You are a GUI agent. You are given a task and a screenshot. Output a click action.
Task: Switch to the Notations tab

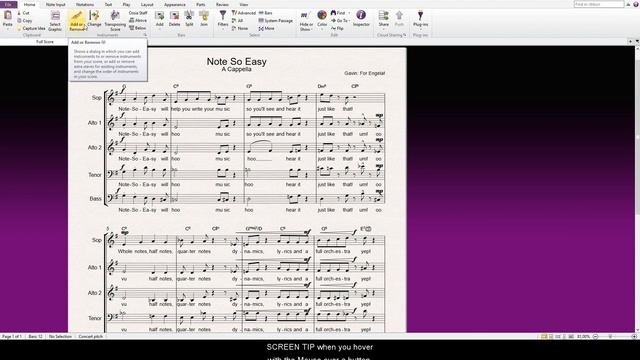(x=84, y=4)
